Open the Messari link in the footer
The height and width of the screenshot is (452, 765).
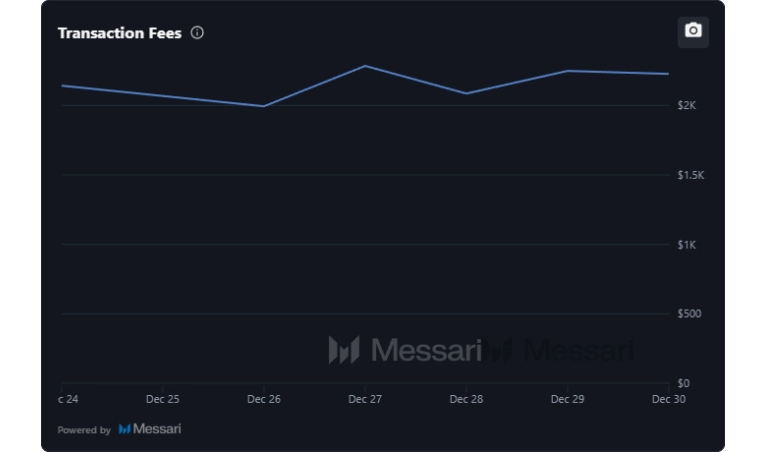(157, 429)
